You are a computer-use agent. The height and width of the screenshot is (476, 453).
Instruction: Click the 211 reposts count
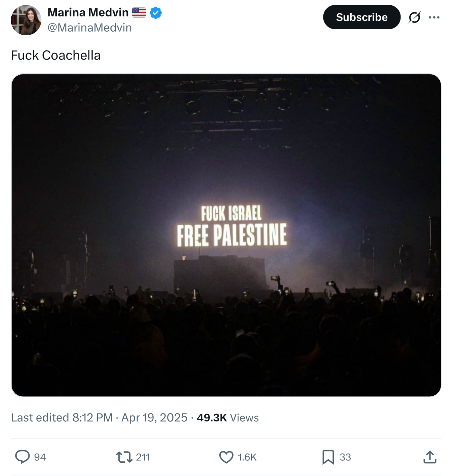pyautogui.click(x=143, y=457)
